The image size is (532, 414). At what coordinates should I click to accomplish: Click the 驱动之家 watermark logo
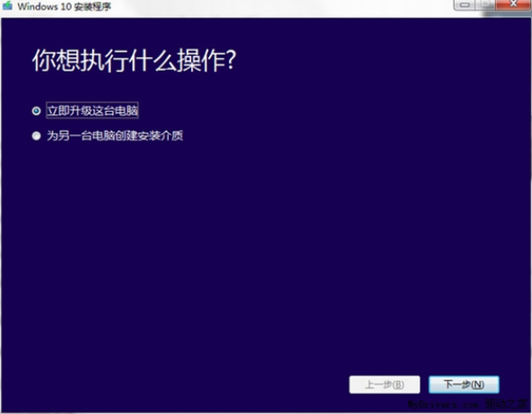507,404
